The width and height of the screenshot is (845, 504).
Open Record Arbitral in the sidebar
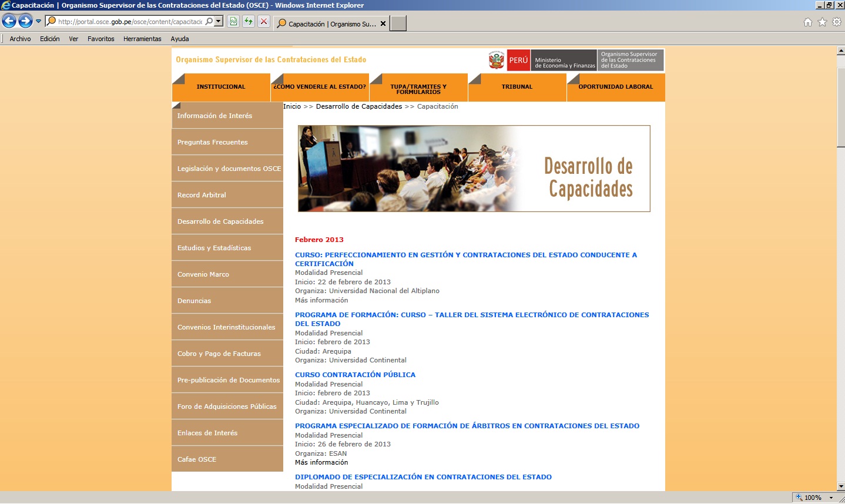(227, 195)
